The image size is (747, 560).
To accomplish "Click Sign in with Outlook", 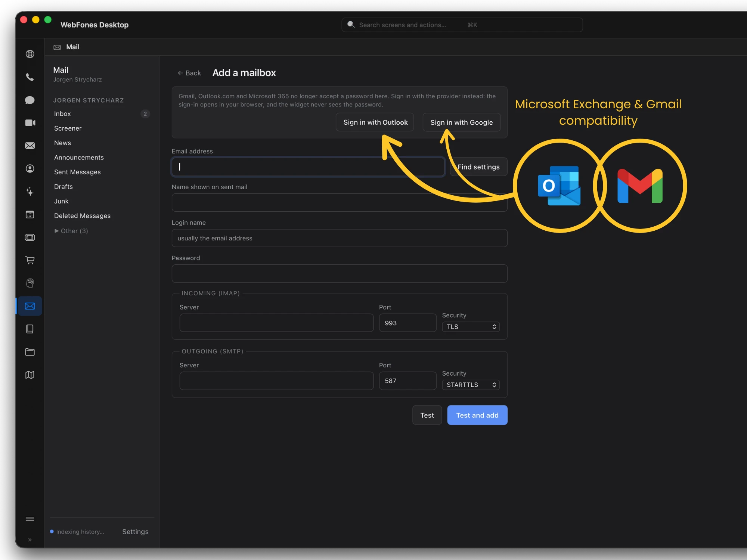I will click(375, 122).
